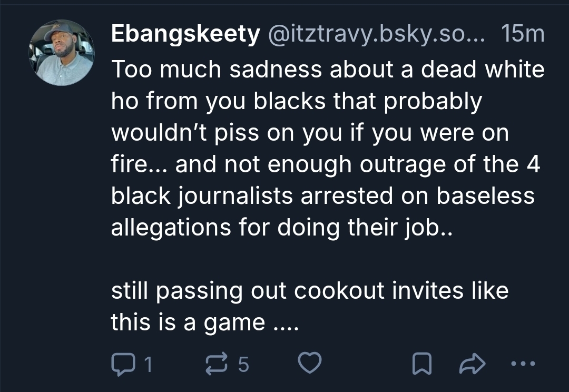This screenshot has height=392, width=569.
Task: Click the word 'outrage' in the post
Action: (401, 164)
